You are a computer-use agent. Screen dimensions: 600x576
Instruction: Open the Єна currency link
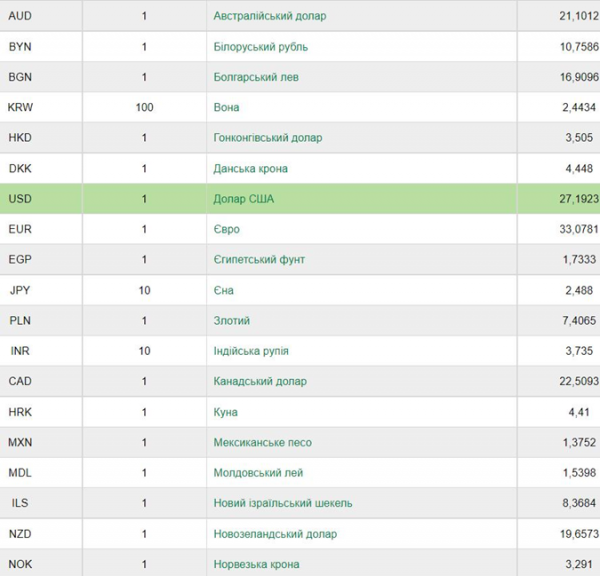pos(223,290)
